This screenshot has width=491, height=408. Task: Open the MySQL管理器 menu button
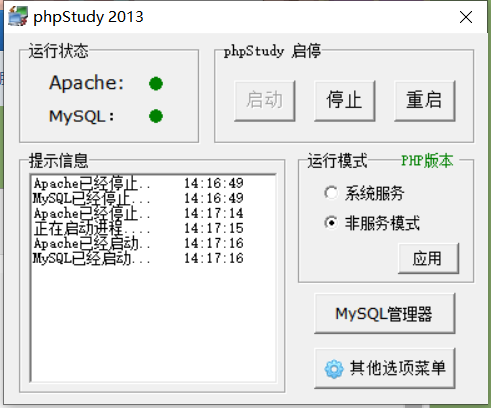point(384,313)
